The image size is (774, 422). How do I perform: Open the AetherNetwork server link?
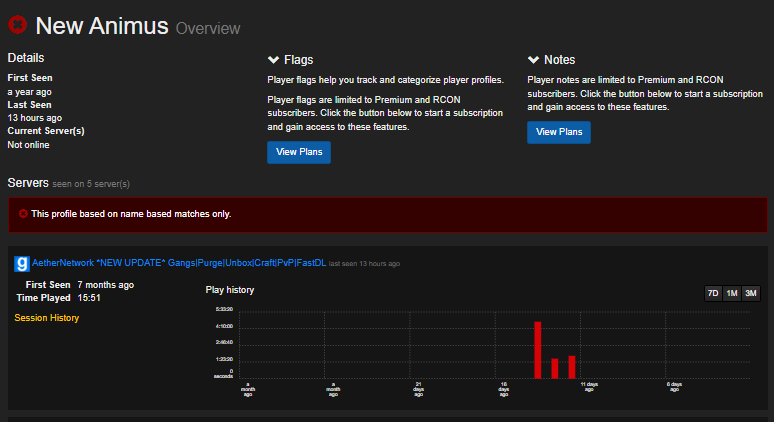point(179,263)
